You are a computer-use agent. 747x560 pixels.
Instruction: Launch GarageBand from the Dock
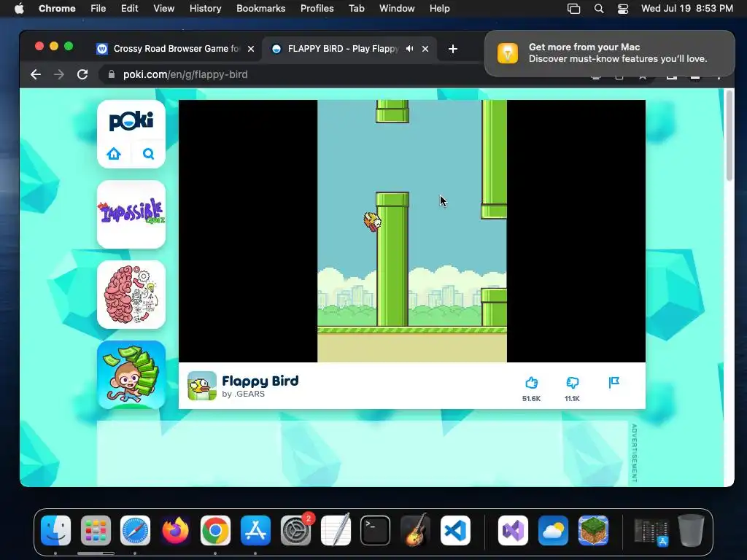click(x=415, y=531)
